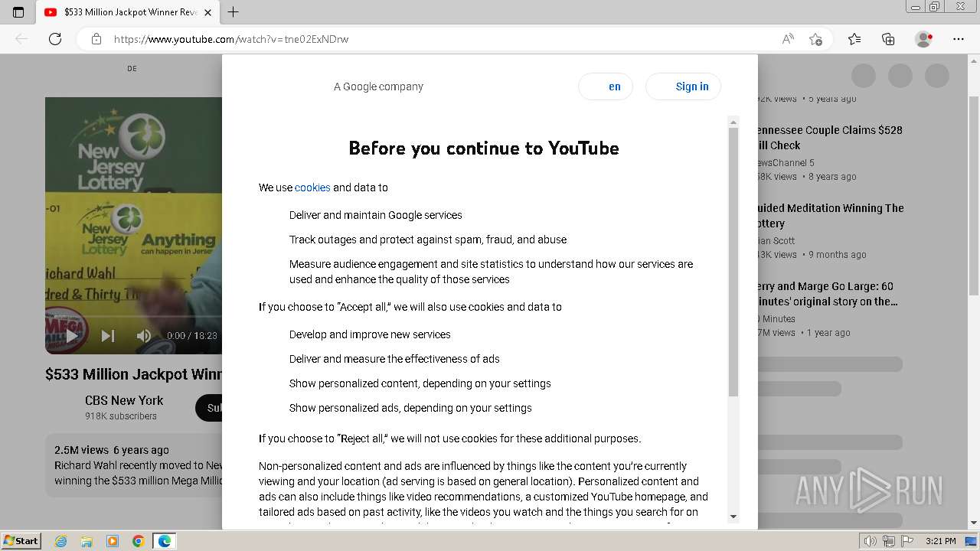Open the system volume tray icon
This screenshot has height=551, width=980.
pos(871,541)
